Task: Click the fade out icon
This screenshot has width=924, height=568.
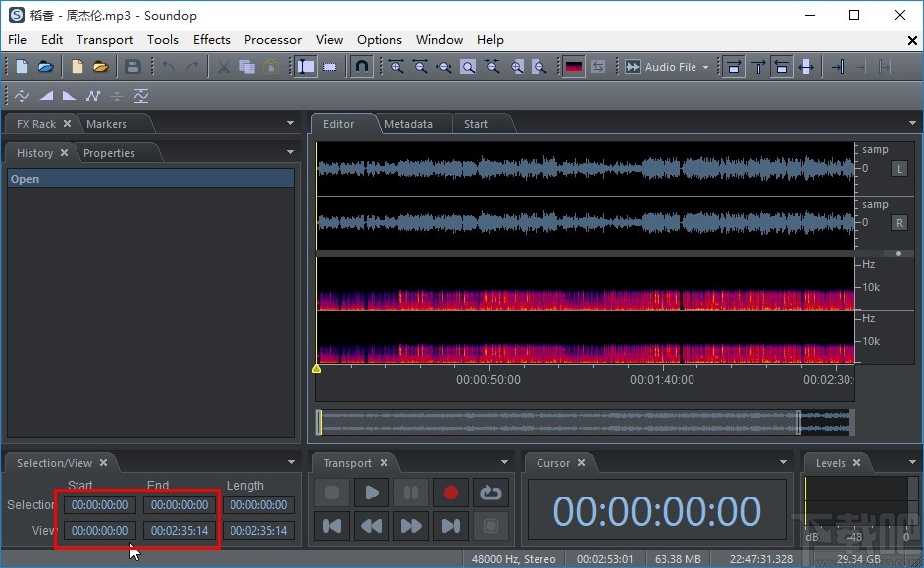Action: pyautogui.click(x=70, y=96)
